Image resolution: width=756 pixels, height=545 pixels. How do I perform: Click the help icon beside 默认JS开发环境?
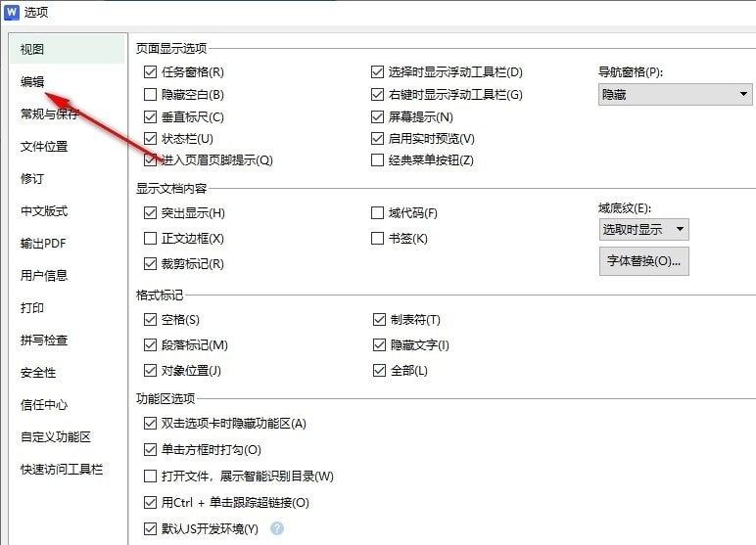(277, 528)
